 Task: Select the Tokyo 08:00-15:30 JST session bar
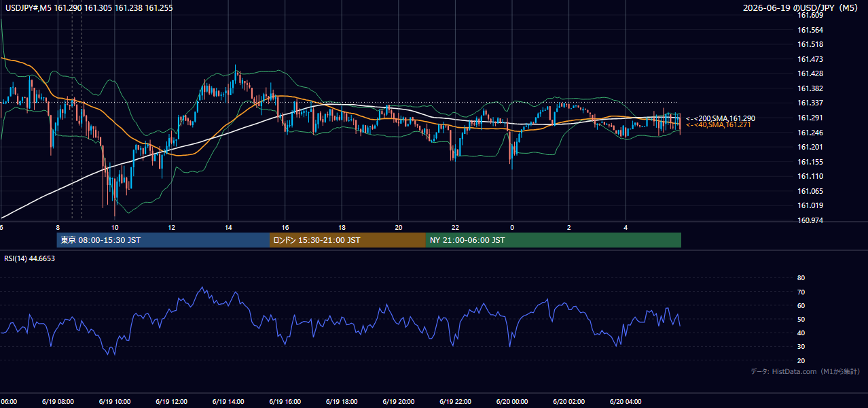(x=163, y=240)
